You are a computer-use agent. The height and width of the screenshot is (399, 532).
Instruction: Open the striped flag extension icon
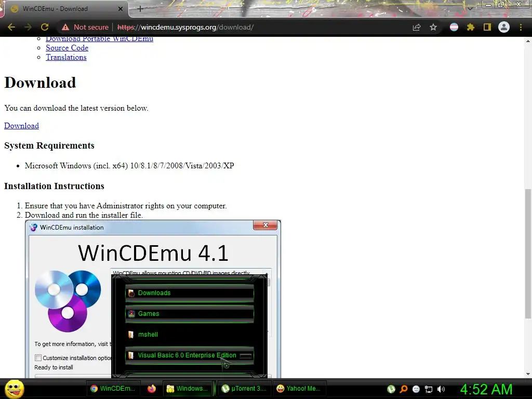click(x=454, y=27)
